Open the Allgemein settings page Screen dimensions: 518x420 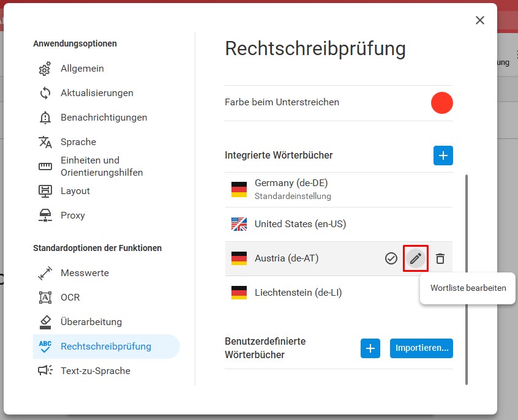(107, 69)
